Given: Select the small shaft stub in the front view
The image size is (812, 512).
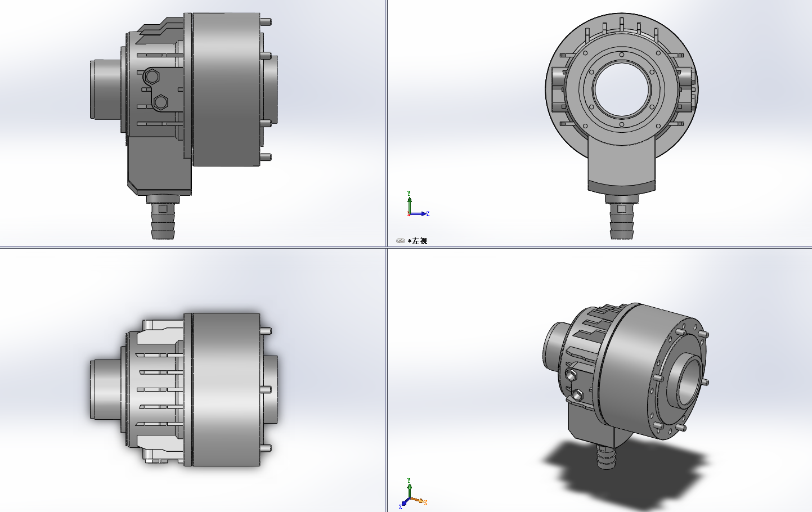Looking at the screenshot, I should click(x=105, y=89).
